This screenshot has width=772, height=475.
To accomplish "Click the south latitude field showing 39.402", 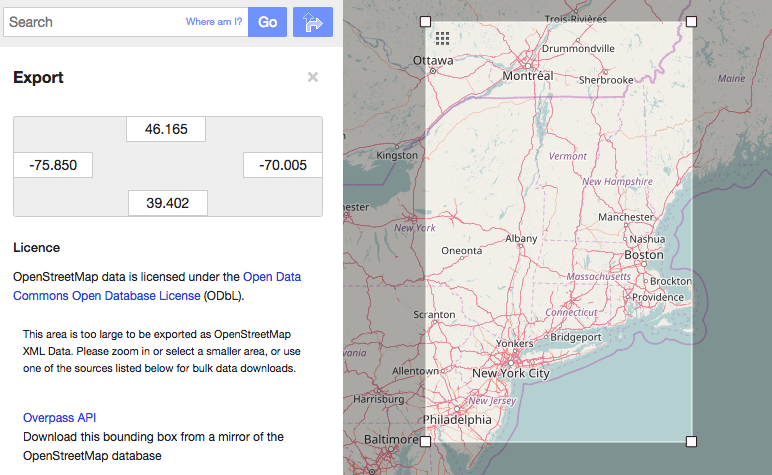I will click(168, 202).
